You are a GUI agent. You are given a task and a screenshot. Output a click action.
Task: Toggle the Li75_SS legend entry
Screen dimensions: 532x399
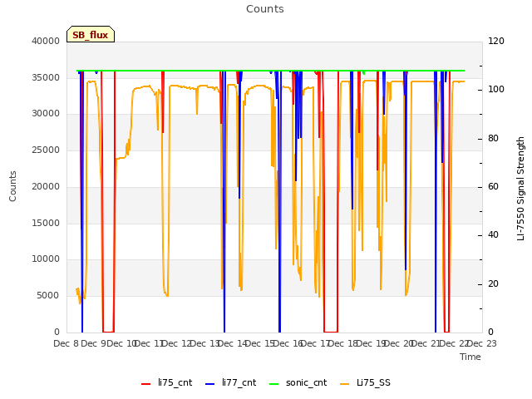(x=365, y=383)
